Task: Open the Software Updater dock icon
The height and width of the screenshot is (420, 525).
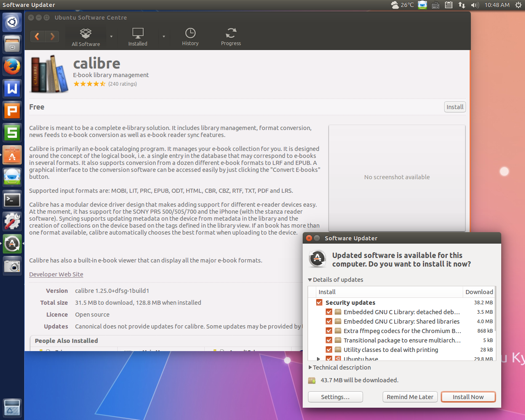Action: 12,244
